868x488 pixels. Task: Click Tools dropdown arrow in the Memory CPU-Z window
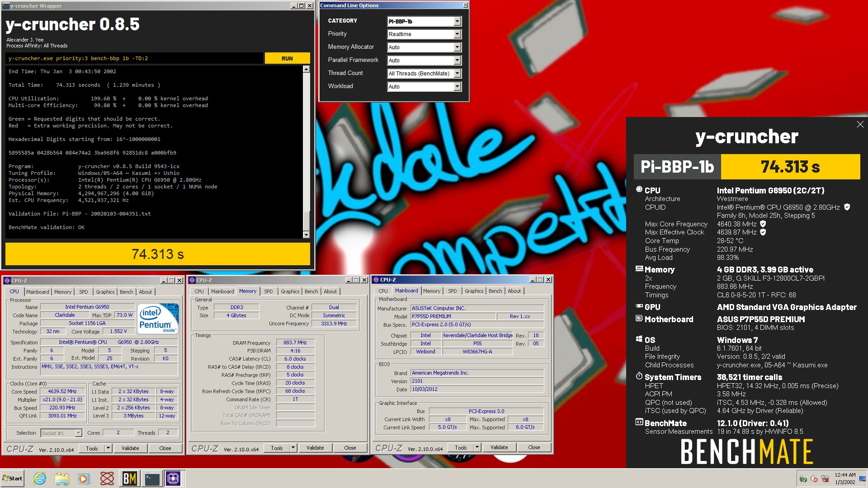click(293, 448)
